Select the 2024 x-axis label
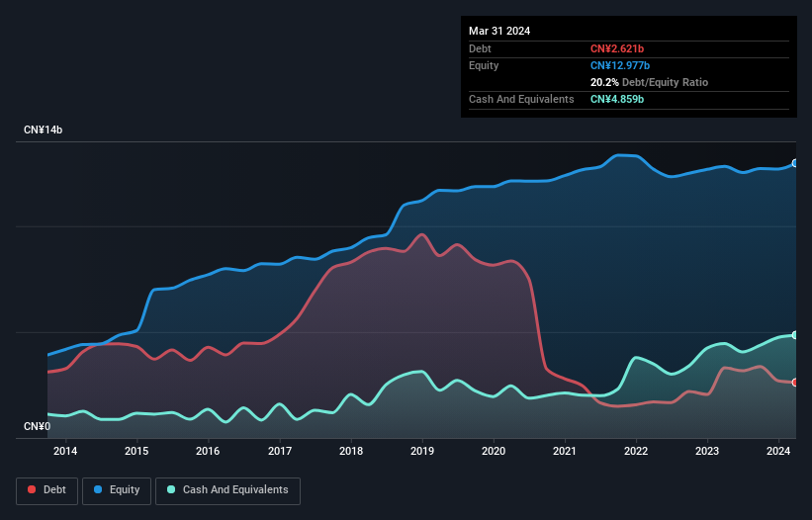Viewport: 812px width, 520px height. point(778,452)
